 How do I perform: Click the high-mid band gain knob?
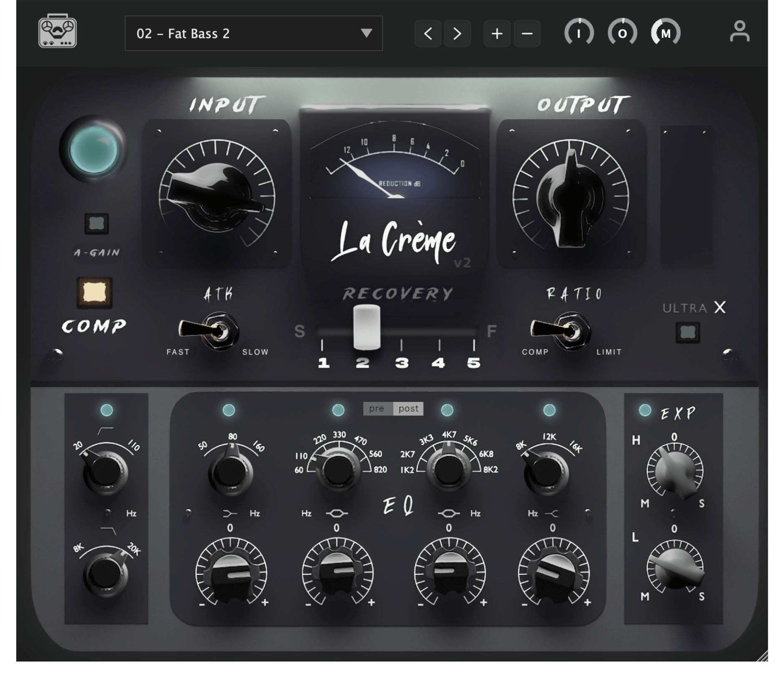click(449, 573)
